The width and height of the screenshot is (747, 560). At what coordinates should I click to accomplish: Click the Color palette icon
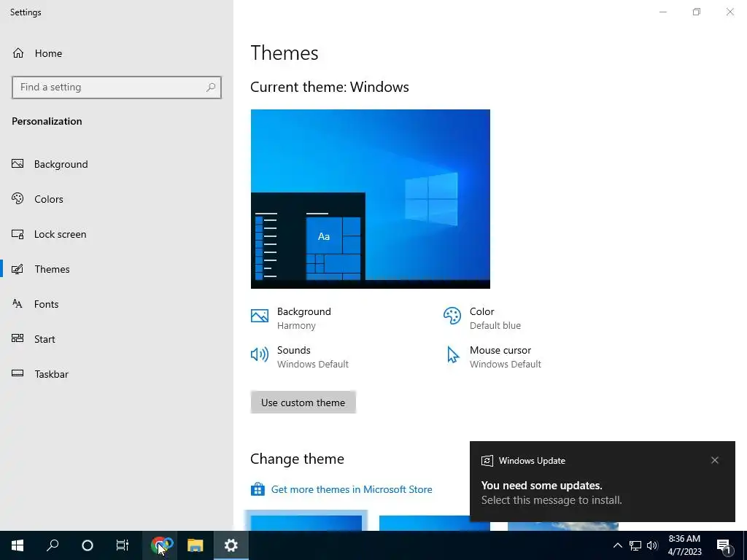click(452, 316)
